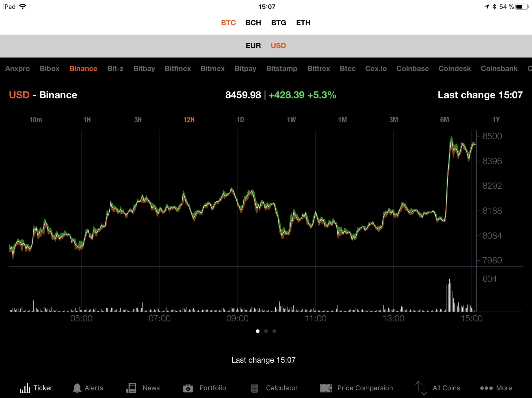
Task: Set chart range to 3M
Action: 394,120
